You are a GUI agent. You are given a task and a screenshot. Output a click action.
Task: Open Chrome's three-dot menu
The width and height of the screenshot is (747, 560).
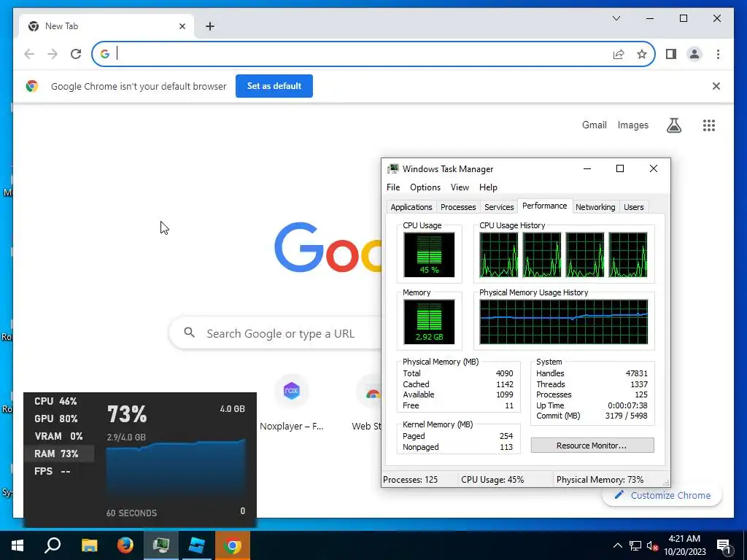(x=718, y=54)
